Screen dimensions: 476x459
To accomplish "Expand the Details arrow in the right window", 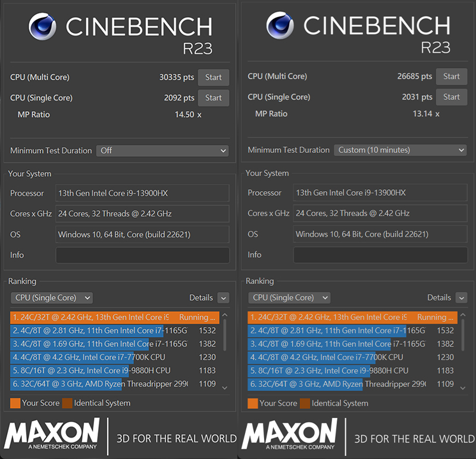I will (462, 298).
